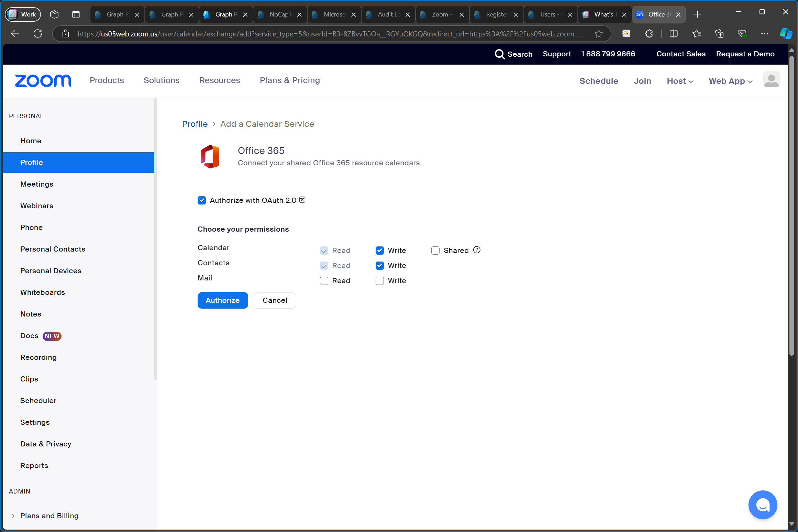
Task: Click the browser address bar URL
Action: coord(329,34)
